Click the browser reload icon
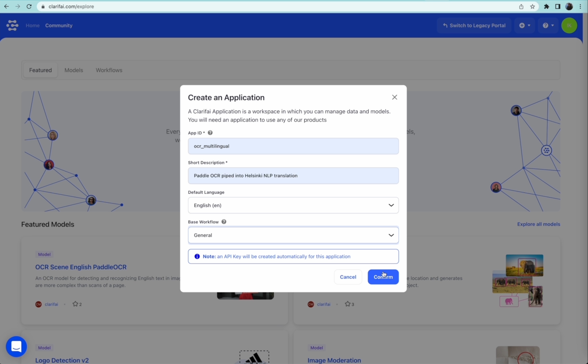This screenshot has width=588, height=364. [x=29, y=7]
